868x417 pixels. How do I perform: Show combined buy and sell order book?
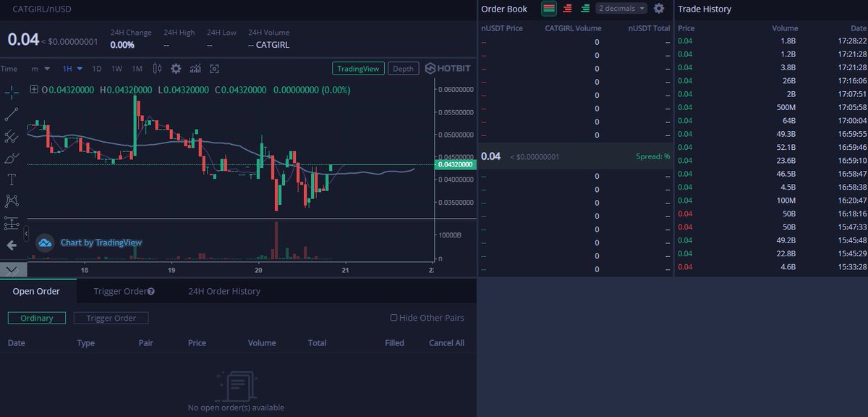click(x=549, y=9)
